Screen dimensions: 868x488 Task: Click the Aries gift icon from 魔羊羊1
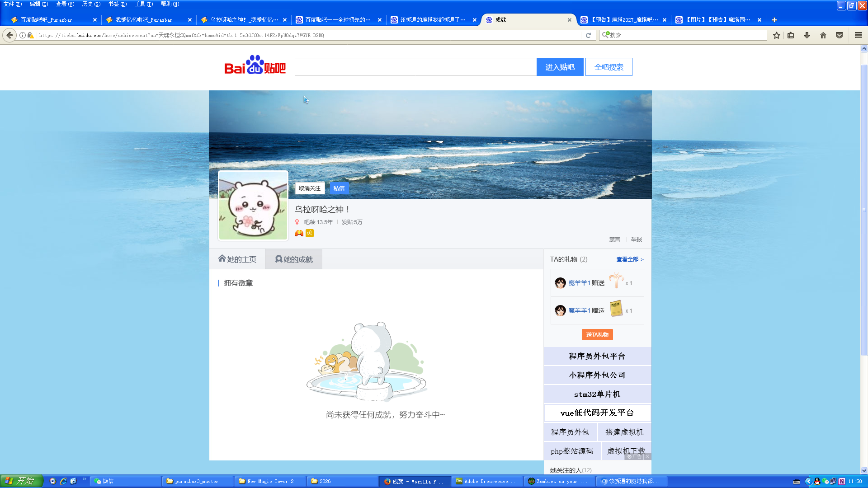click(x=616, y=281)
